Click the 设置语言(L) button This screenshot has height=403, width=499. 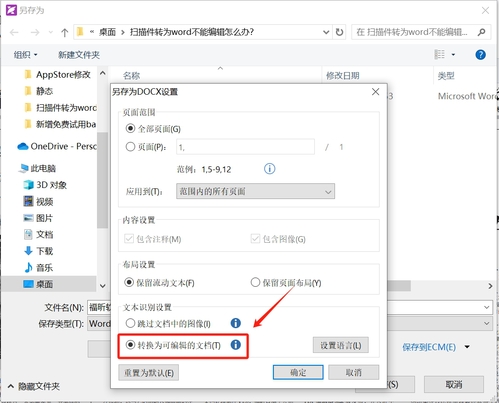(x=341, y=345)
